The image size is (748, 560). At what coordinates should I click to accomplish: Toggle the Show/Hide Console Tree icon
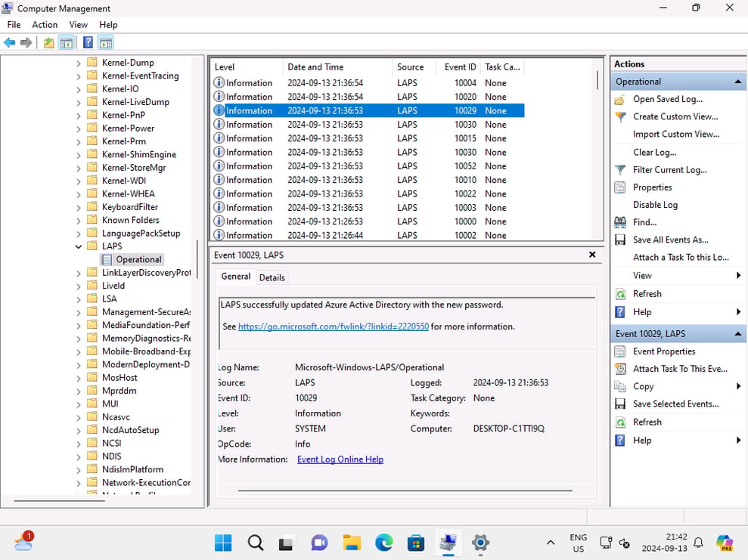pos(67,43)
